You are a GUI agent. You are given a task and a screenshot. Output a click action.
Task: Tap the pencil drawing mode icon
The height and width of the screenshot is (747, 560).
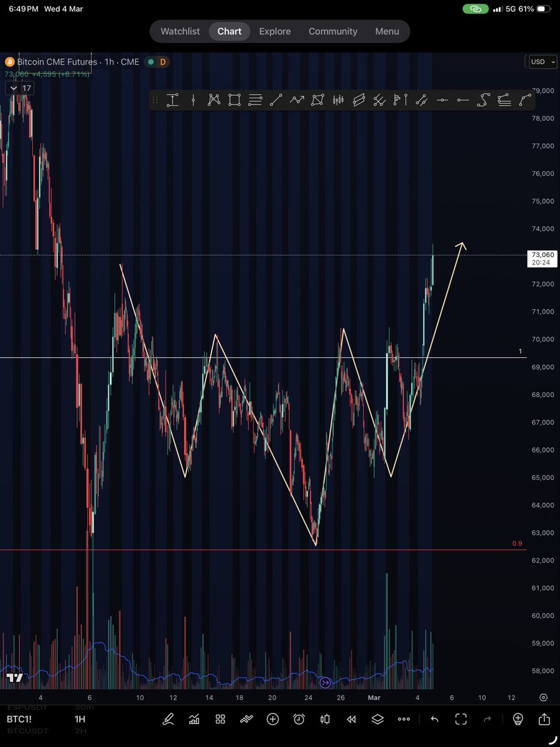point(168,719)
